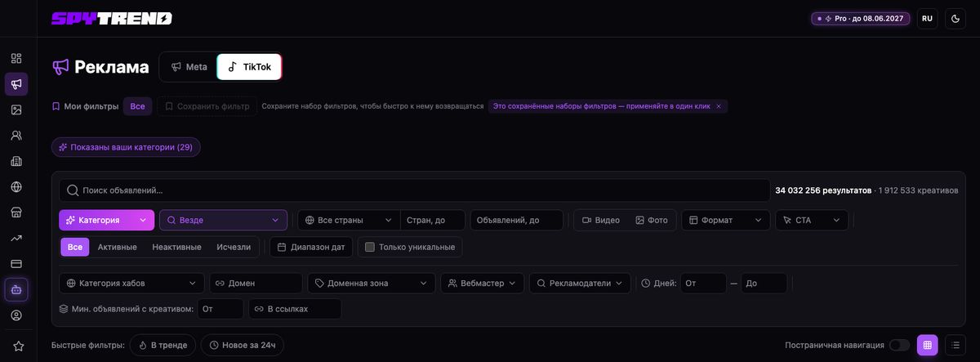Screen dimensions: 980x362
Task: Toggle the Видео format filter
Action: pos(600,220)
